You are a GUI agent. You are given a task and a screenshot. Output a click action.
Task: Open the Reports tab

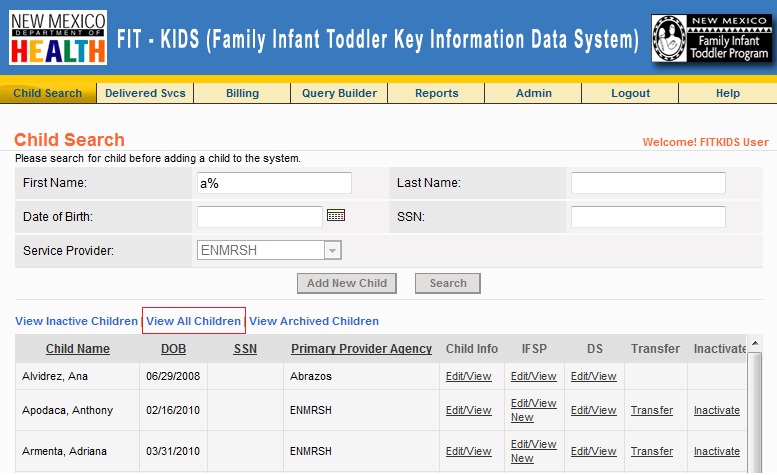(x=437, y=93)
